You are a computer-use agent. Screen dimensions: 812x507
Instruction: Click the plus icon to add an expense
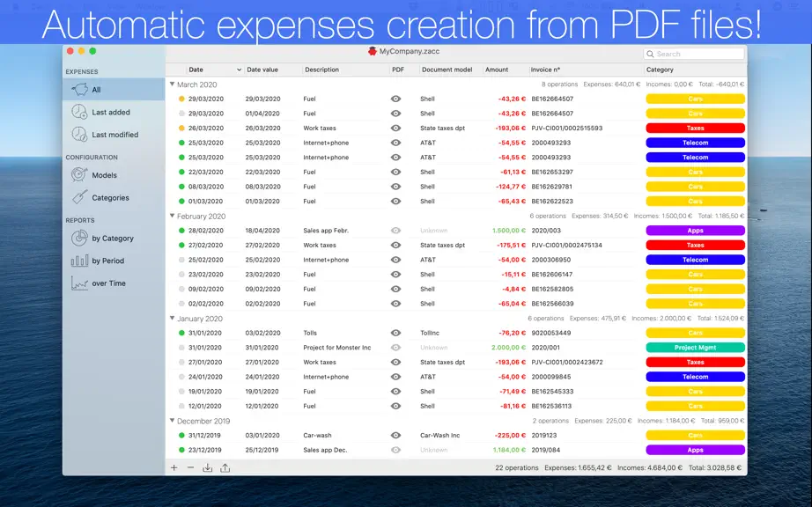point(174,467)
